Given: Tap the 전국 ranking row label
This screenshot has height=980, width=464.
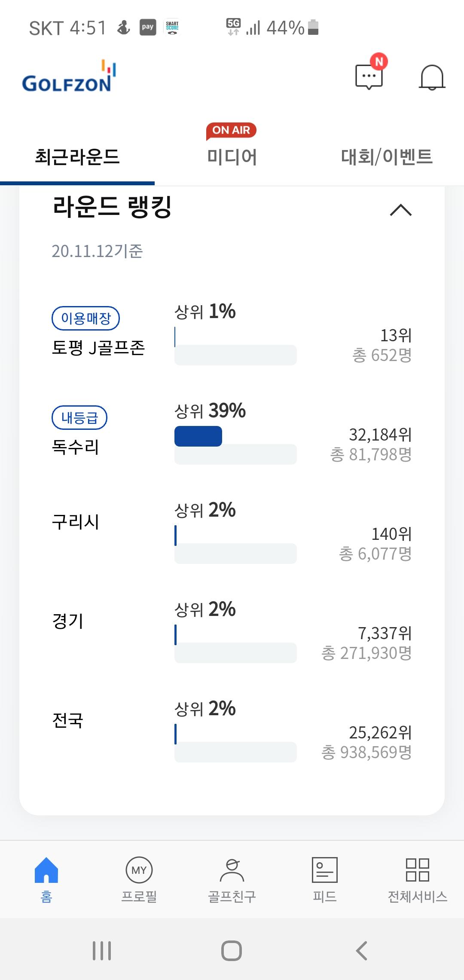Looking at the screenshot, I should pyautogui.click(x=68, y=720).
